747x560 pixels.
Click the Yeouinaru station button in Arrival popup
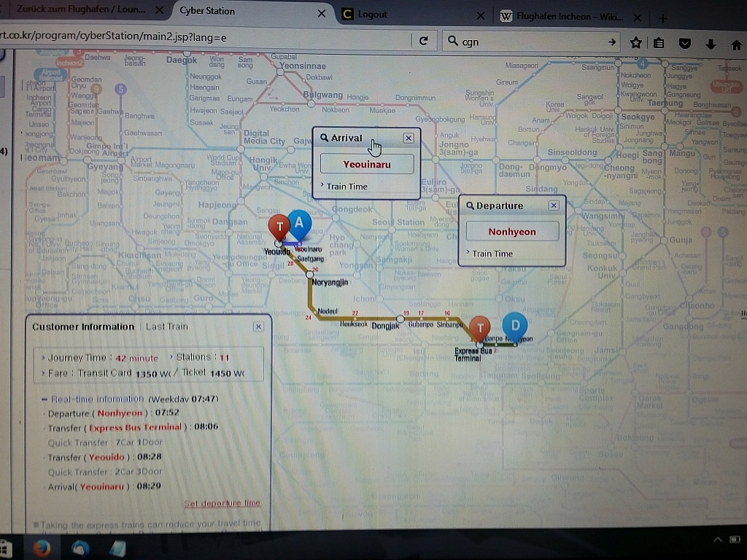[367, 165]
